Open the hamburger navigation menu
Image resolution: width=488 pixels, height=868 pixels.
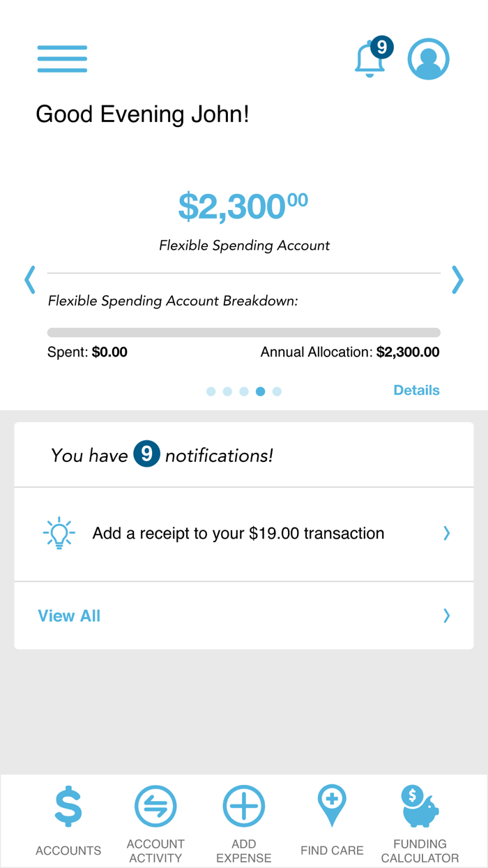click(62, 59)
